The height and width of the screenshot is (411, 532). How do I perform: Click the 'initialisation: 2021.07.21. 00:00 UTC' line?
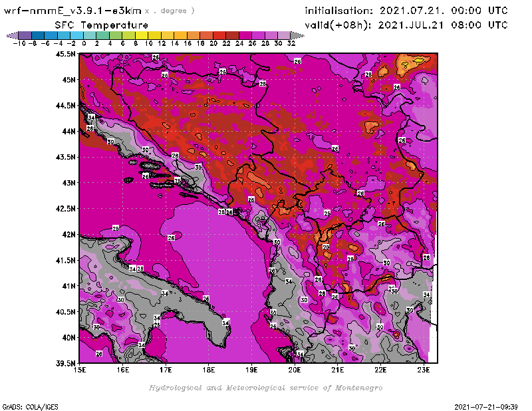(406, 11)
